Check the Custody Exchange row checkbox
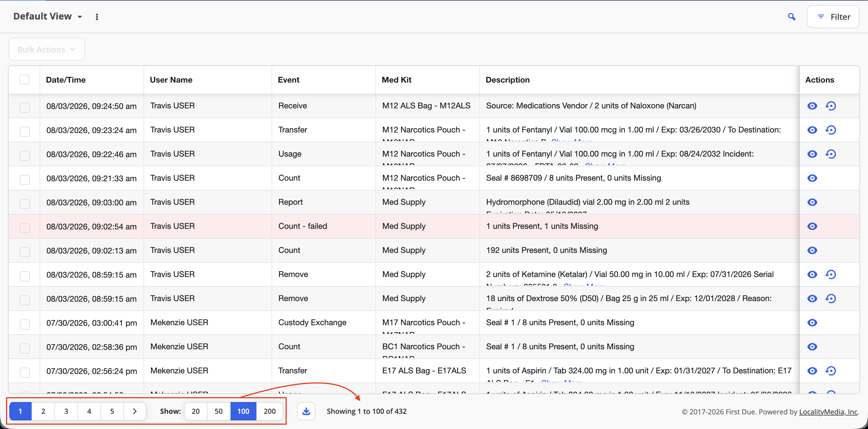This screenshot has width=868, height=429. [x=25, y=324]
